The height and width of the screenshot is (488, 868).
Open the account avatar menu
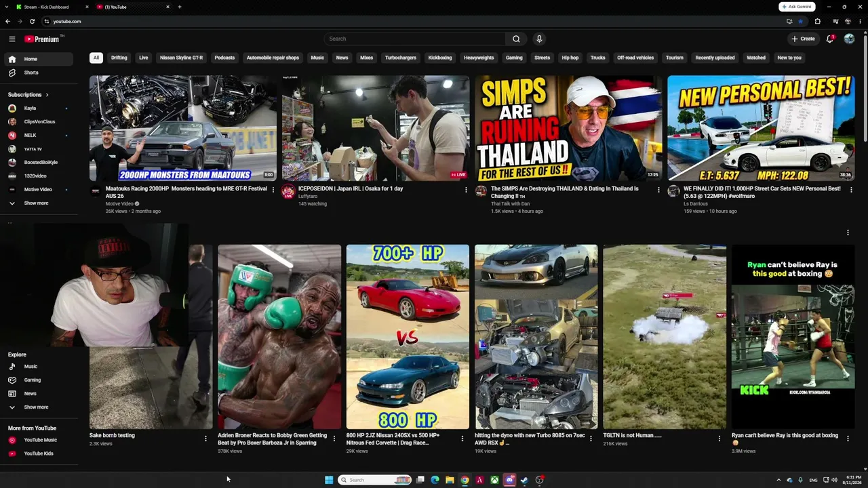point(849,39)
